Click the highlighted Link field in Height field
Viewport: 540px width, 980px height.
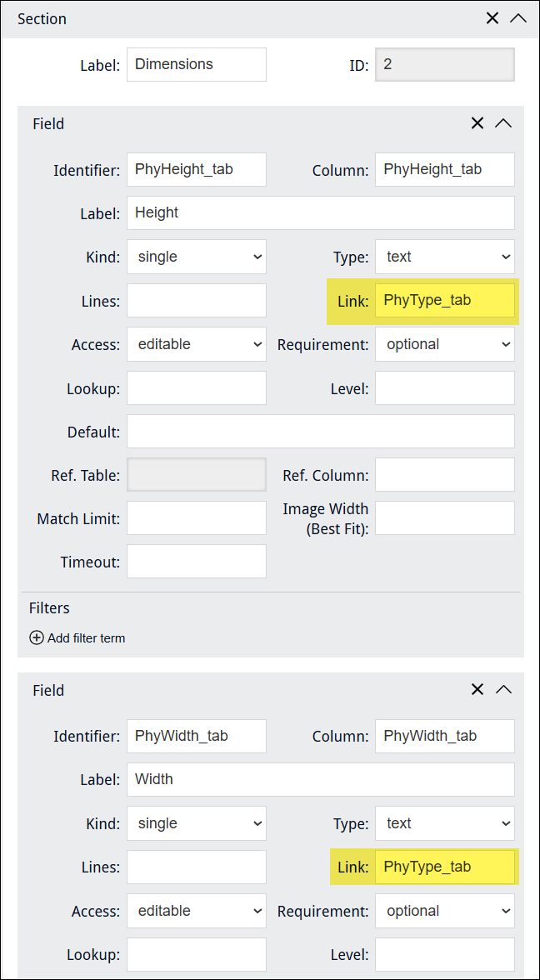[x=445, y=300]
